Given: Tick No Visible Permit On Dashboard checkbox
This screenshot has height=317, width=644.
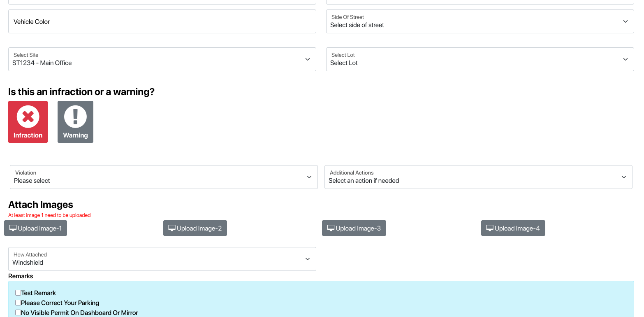Looking at the screenshot, I should pos(18,312).
